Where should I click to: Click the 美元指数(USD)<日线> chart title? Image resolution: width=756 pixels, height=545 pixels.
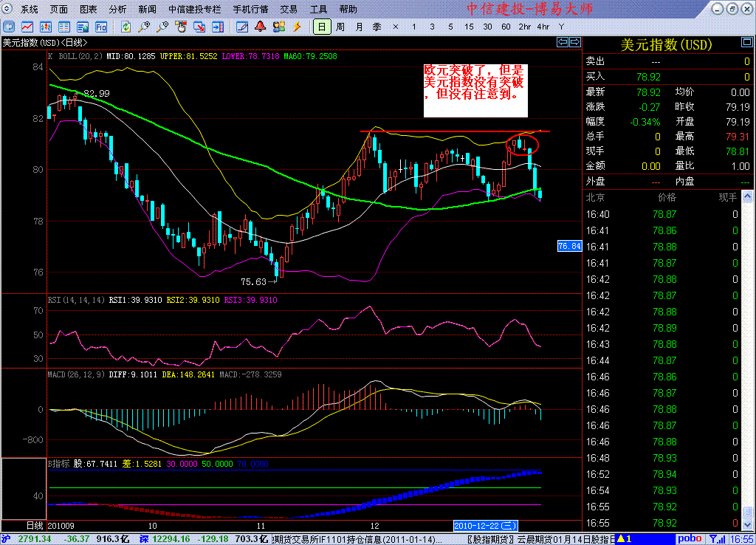click(45, 42)
